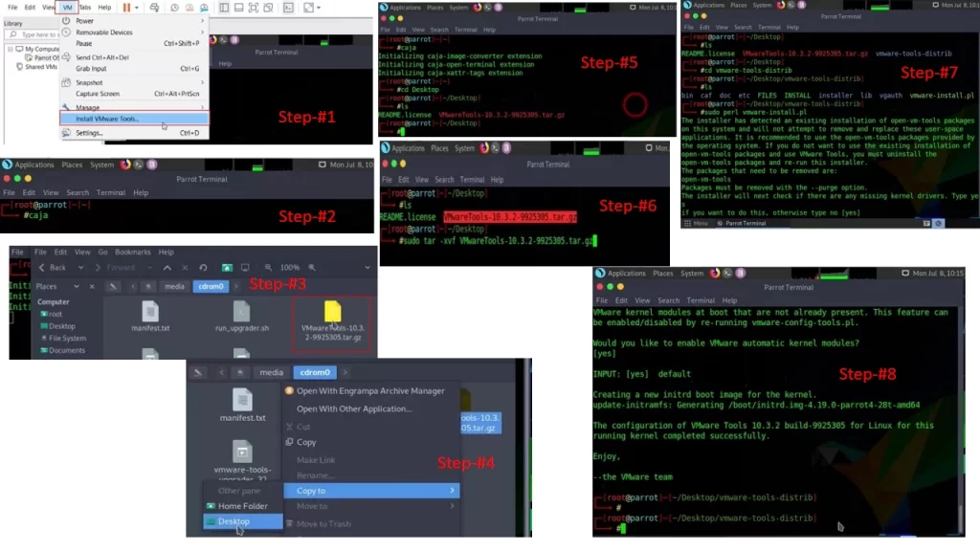980x551 pixels.
Task: Choose Home Folder in Copy to submenu
Action: tap(242, 506)
